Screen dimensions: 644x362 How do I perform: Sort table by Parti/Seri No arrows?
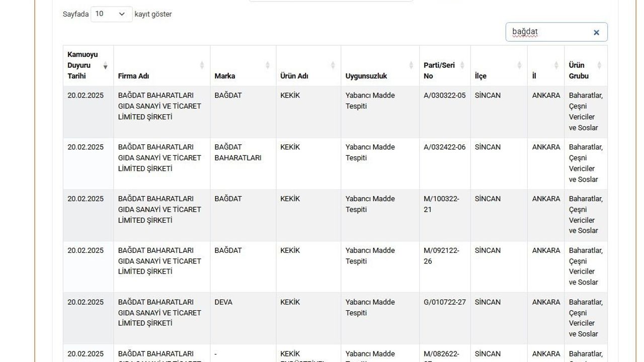[x=462, y=65]
